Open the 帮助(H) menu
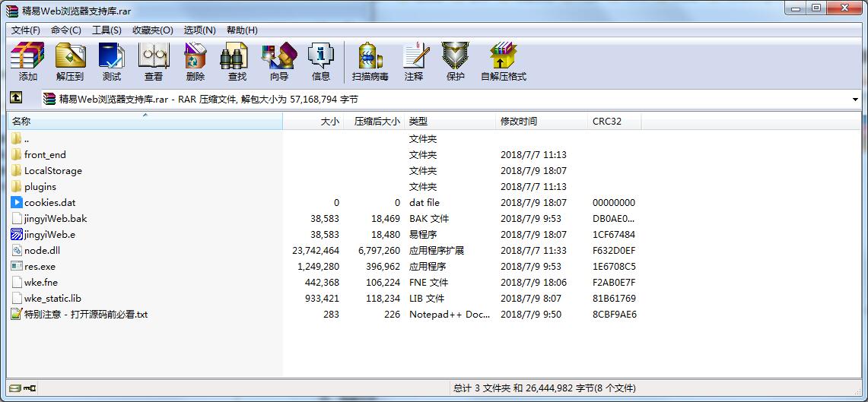 coord(243,30)
